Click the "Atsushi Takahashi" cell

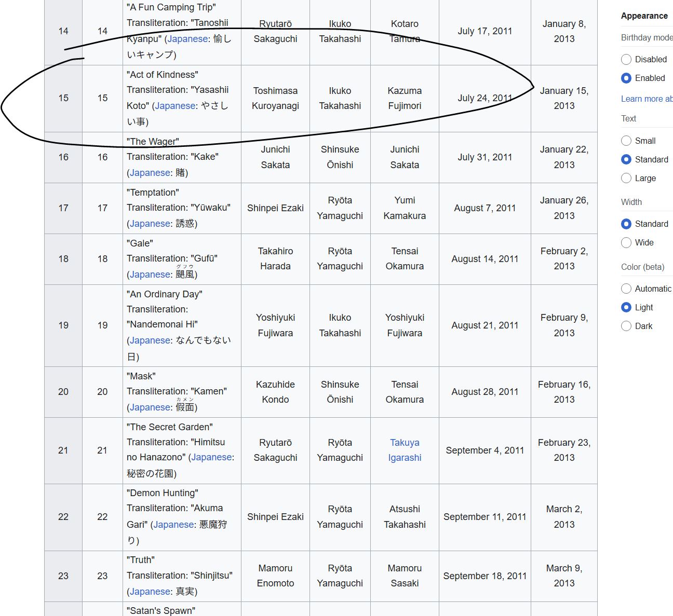(x=405, y=517)
